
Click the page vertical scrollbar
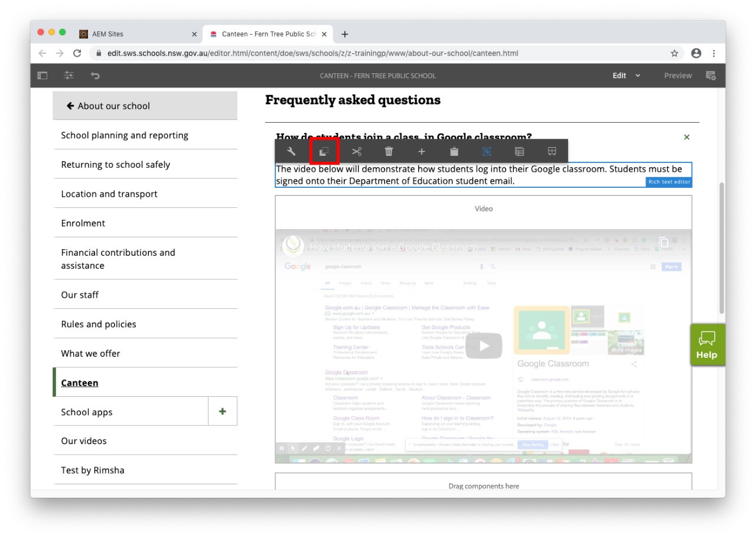tap(721, 248)
